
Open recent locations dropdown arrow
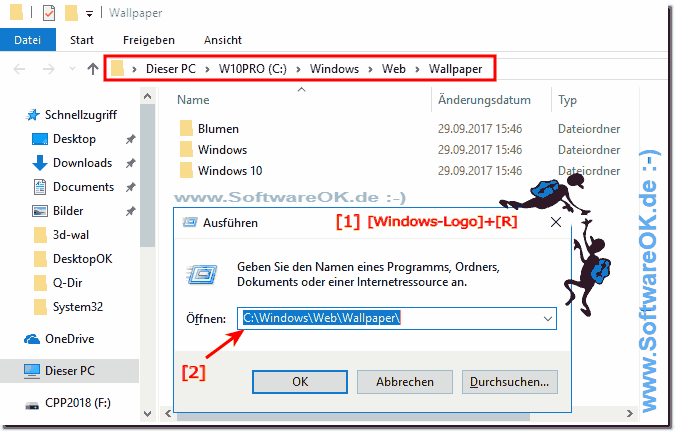click(72, 69)
